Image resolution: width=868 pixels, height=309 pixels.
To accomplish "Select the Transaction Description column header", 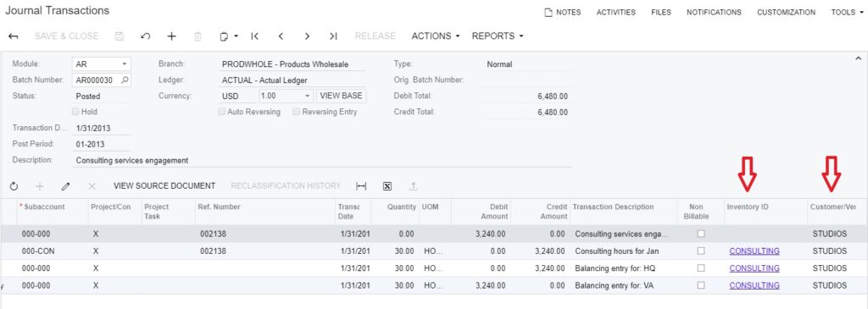I will click(624, 211).
